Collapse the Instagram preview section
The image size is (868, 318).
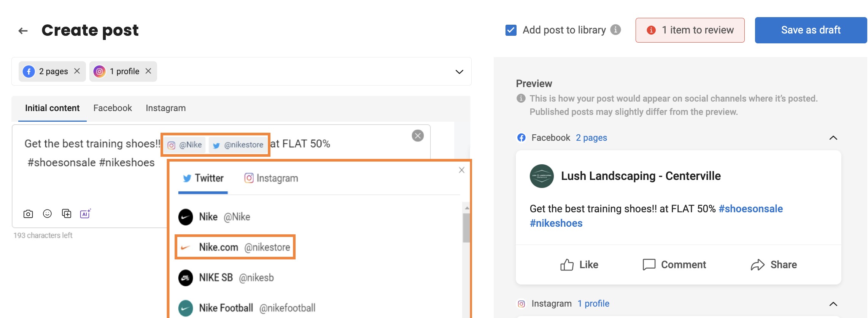833,304
